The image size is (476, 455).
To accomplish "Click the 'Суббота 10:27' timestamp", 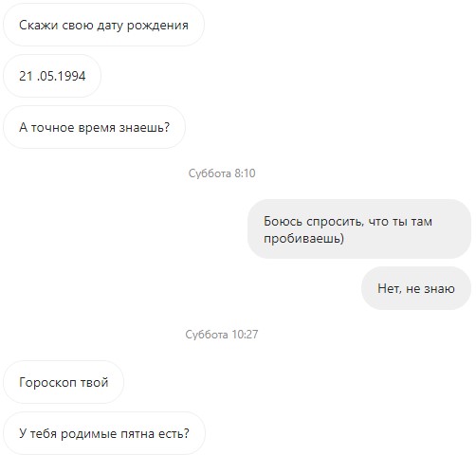I will (x=222, y=335).
